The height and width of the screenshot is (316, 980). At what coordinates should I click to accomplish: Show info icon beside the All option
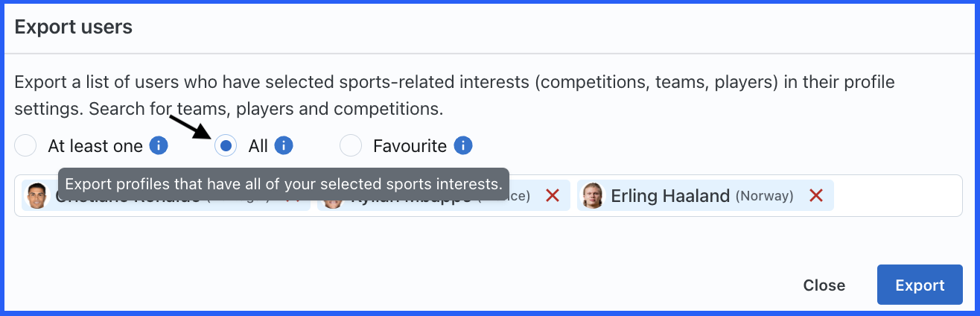tap(283, 145)
